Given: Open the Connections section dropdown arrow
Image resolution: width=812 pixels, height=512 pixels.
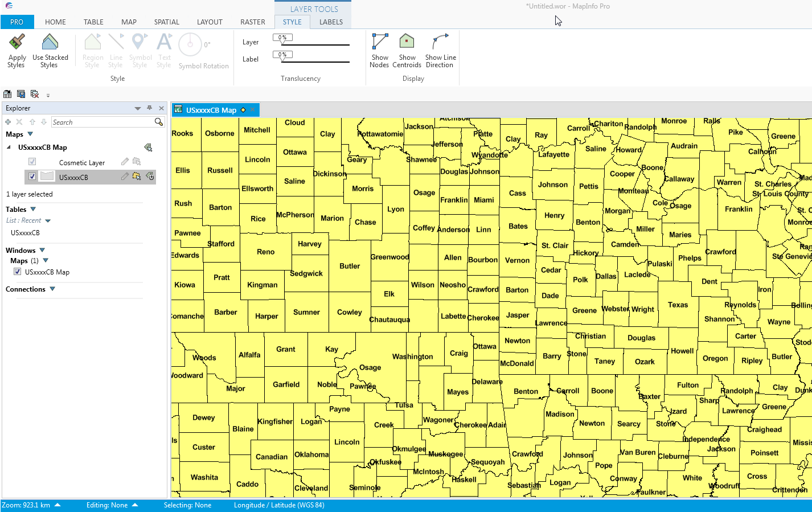Looking at the screenshot, I should coord(52,289).
